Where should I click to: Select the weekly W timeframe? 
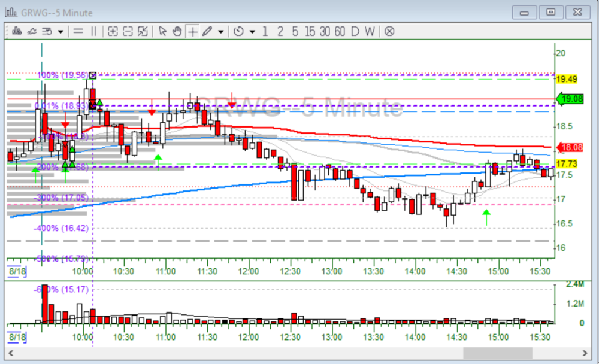click(369, 32)
